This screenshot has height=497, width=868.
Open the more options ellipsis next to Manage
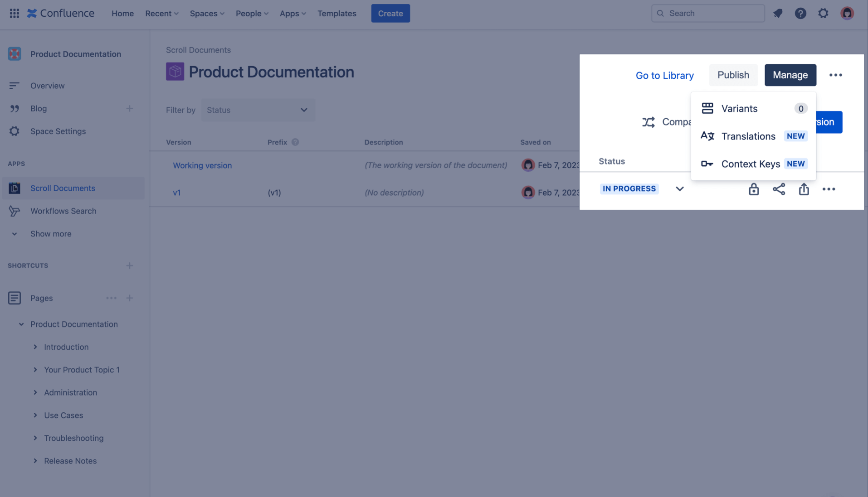pos(836,75)
